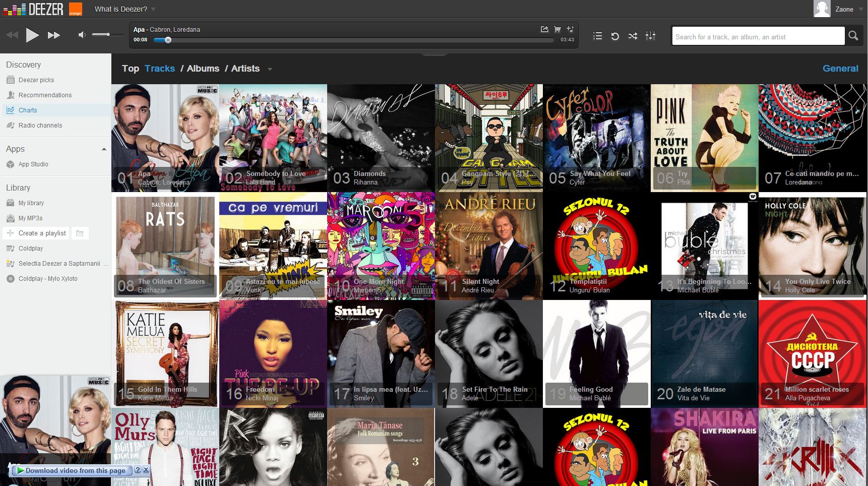
Task: Mute the volume speaker icon
Action: (x=82, y=35)
